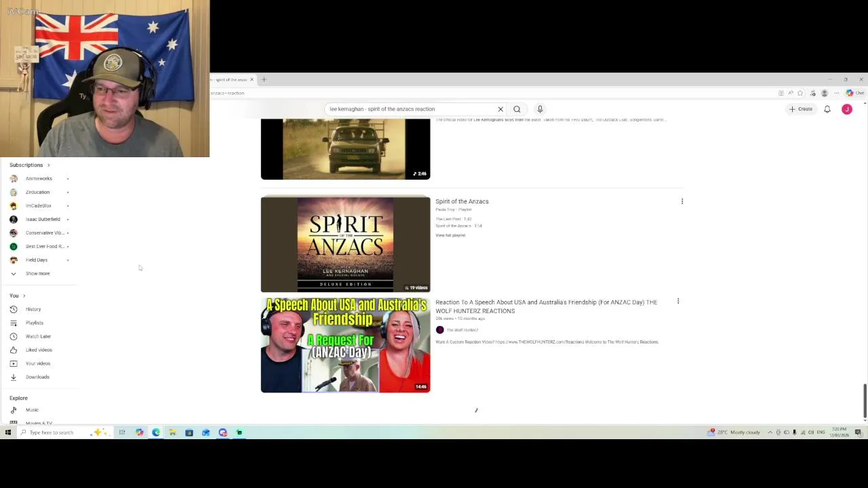
Task: Open Edge settings and more menu
Action: pos(837,93)
